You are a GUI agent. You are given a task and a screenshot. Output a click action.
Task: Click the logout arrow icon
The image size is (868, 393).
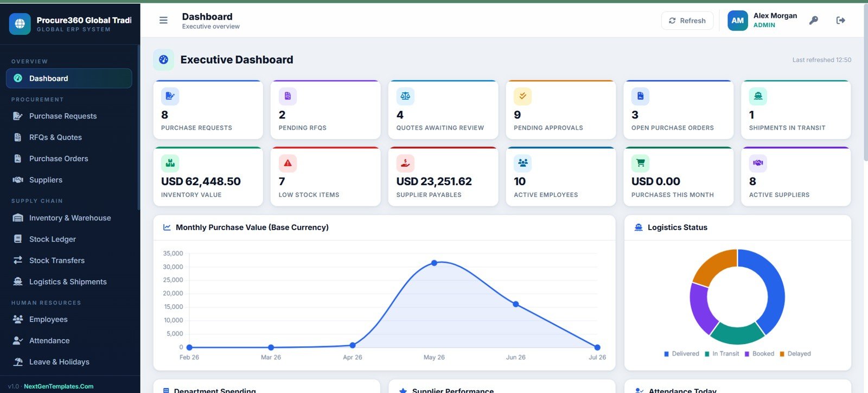coord(841,21)
